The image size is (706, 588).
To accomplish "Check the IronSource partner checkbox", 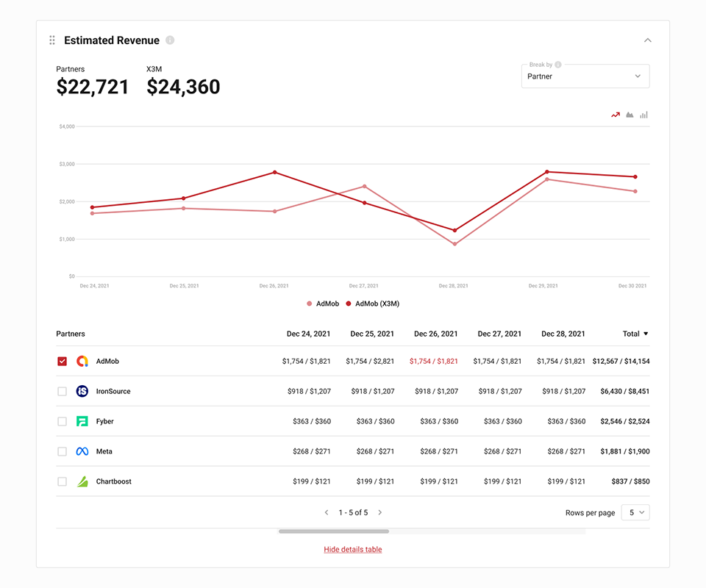I will point(62,392).
